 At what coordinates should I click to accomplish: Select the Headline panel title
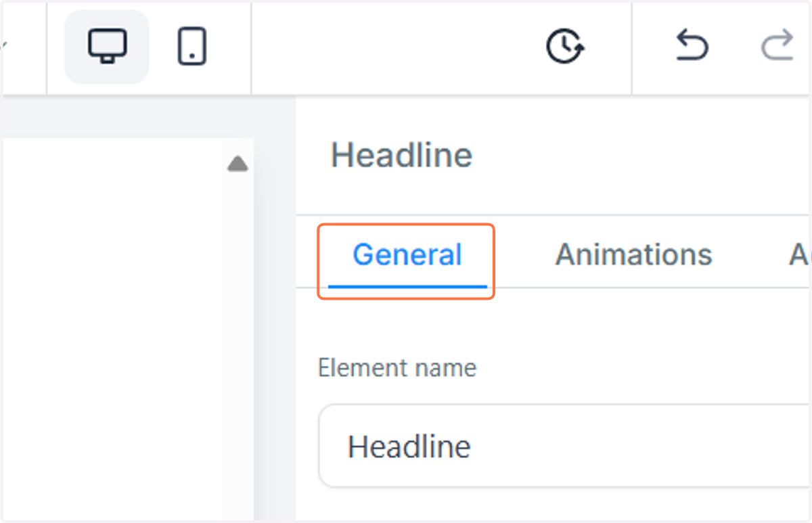tap(401, 156)
